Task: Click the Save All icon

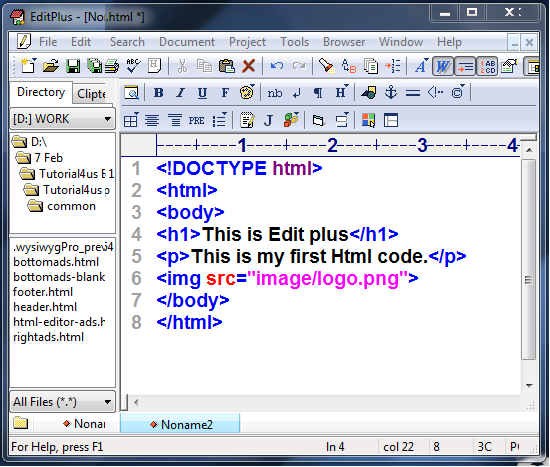Action: coord(94,66)
